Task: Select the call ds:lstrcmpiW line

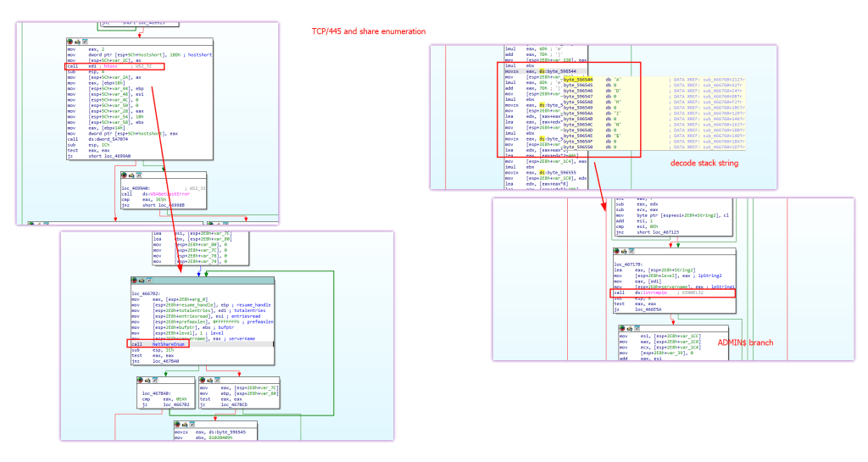Action: 672,292
